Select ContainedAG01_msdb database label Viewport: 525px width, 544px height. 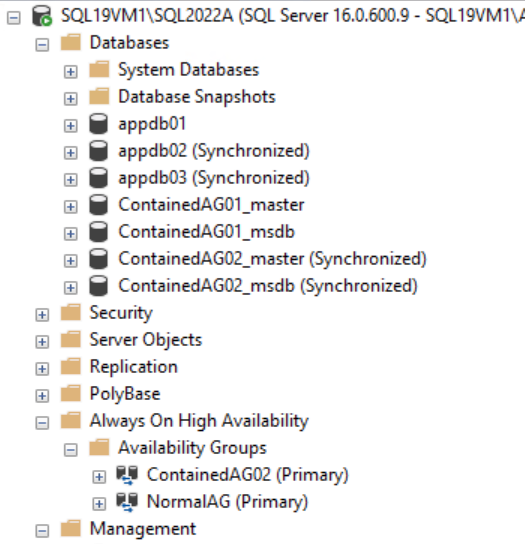[206, 232]
